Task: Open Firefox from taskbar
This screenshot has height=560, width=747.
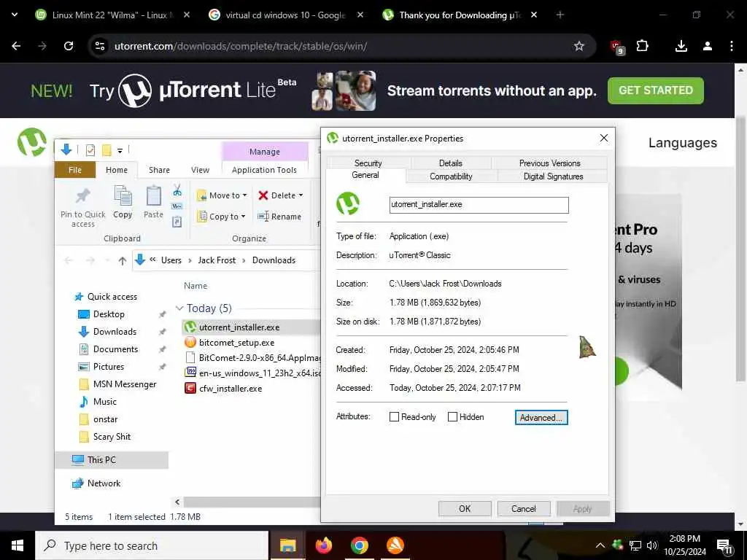Action: (x=323, y=545)
